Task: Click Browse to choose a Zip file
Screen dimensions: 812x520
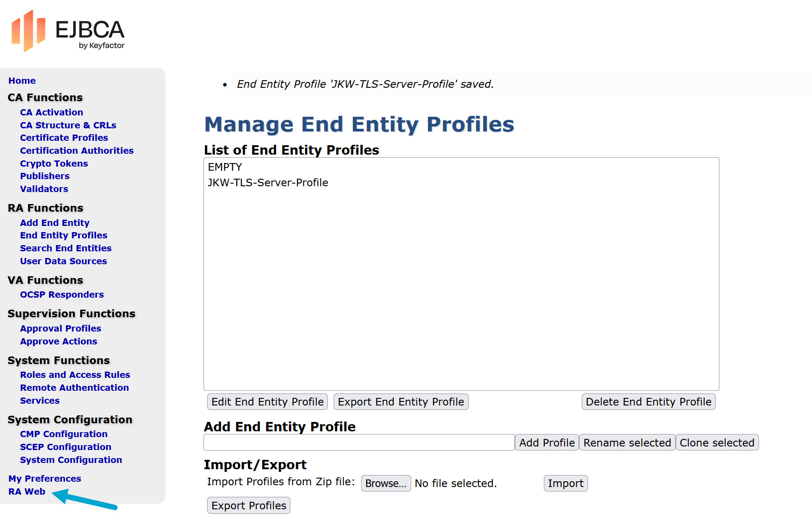Action: 385,483
